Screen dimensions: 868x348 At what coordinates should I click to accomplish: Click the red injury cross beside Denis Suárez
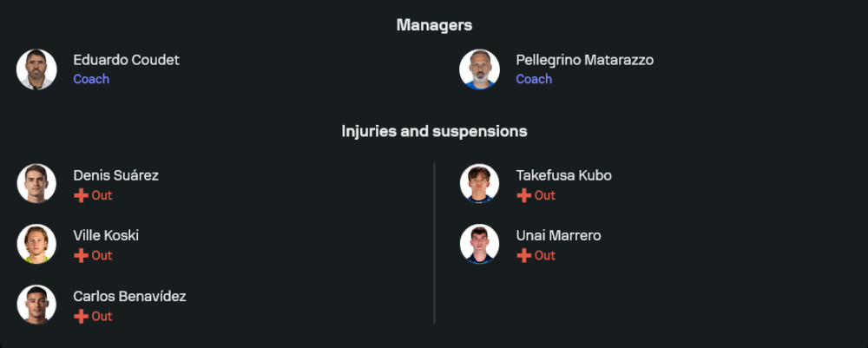tap(81, 195)
